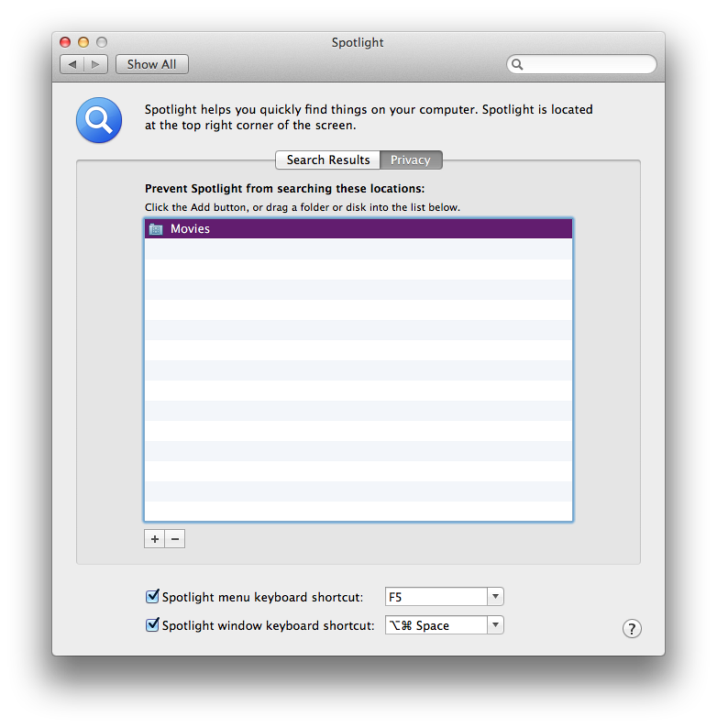Click the Movies folder icon
717x728 pixels.
coord(156,229)
